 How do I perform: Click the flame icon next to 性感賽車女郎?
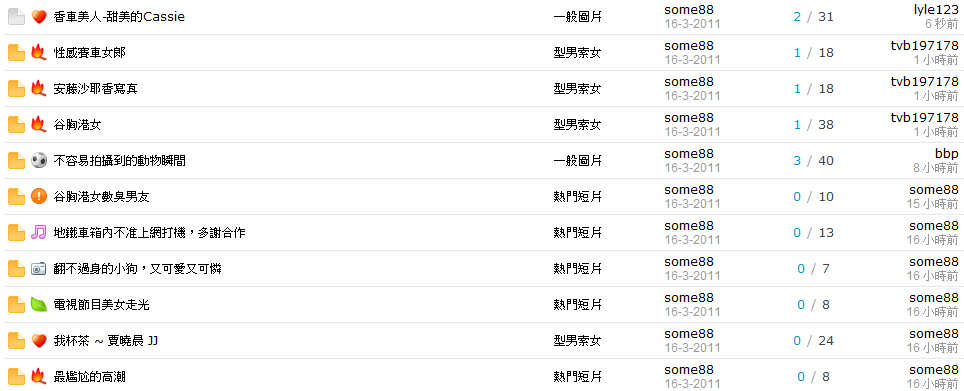pos(39,53)
